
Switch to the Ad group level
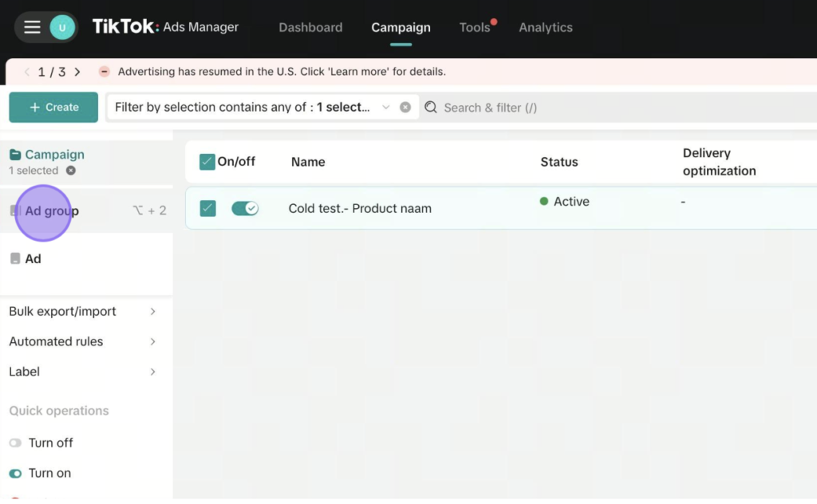pos(86,211)
